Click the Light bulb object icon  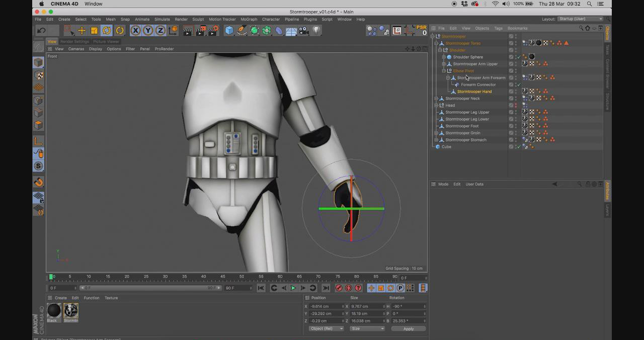click(x=316, y=31)
